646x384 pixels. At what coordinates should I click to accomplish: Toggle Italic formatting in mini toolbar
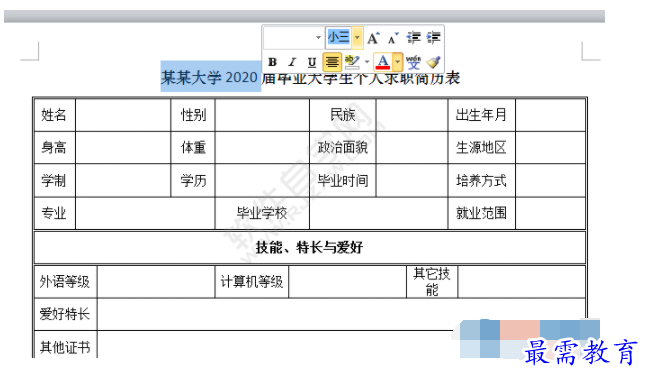[x=292, y=62]
